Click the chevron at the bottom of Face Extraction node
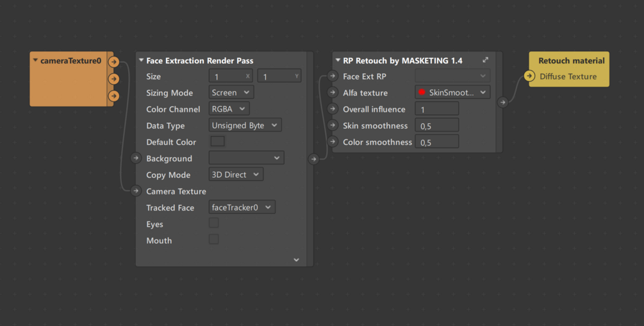 tap(296, 260)
